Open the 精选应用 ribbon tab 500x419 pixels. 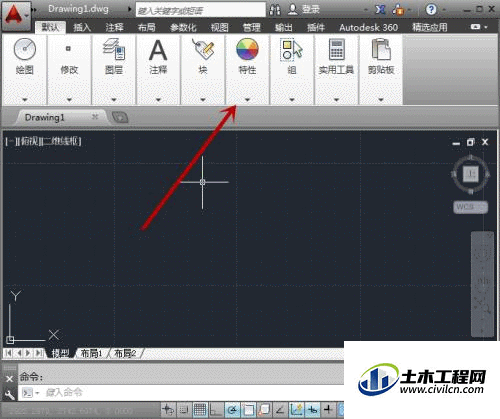pyautogui.click(x=430, y=27)
